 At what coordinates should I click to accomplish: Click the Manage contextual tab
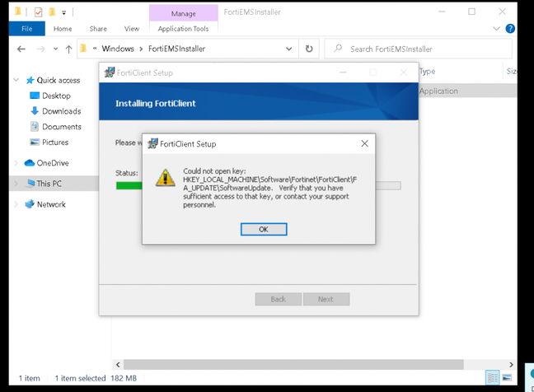pos(184,14)
